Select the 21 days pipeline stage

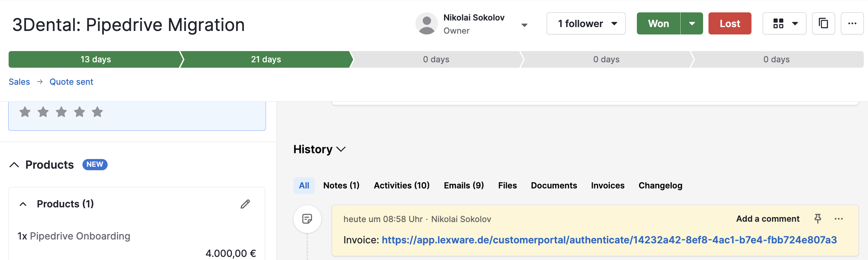coord(266,59)
